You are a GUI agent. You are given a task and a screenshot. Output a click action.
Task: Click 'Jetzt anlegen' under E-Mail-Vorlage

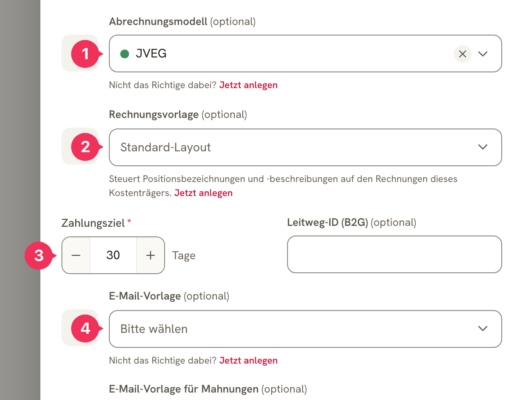coord(248,361)
